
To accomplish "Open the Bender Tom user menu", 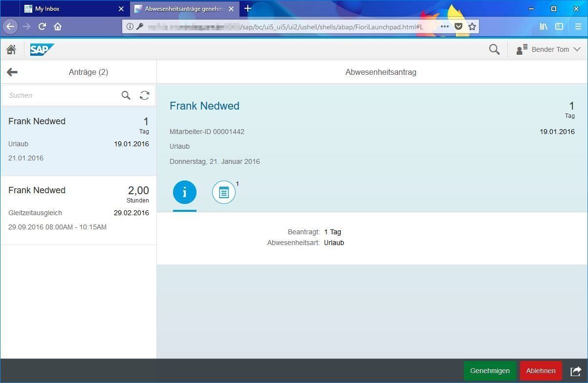I will tap(547, 49).
